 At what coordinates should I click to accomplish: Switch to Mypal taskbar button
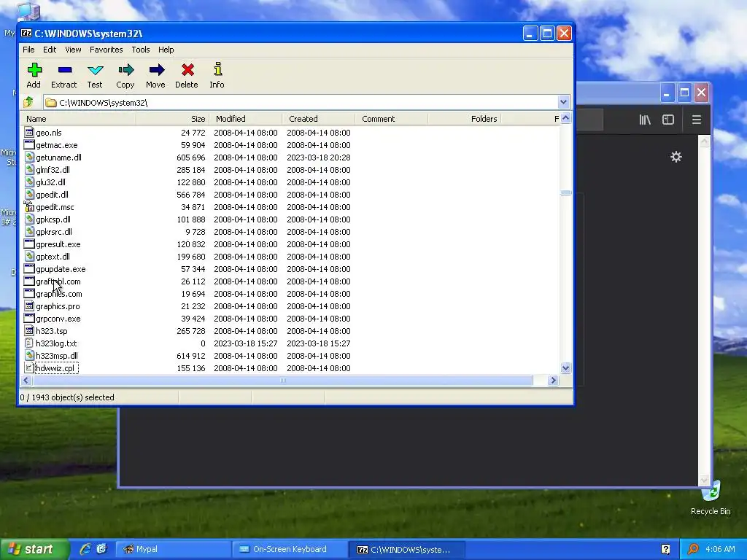point(173,549)
